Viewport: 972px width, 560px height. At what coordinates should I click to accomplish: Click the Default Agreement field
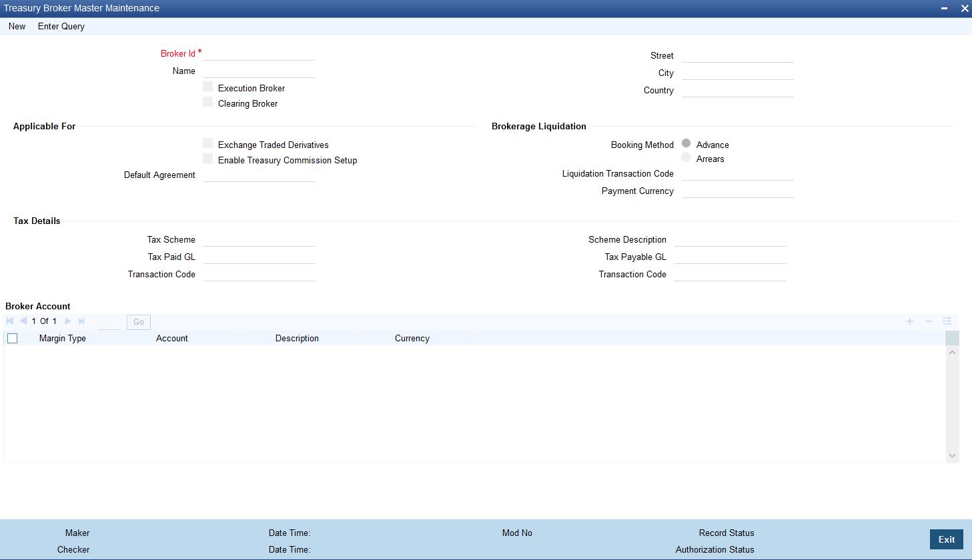(x=260, y=175)
